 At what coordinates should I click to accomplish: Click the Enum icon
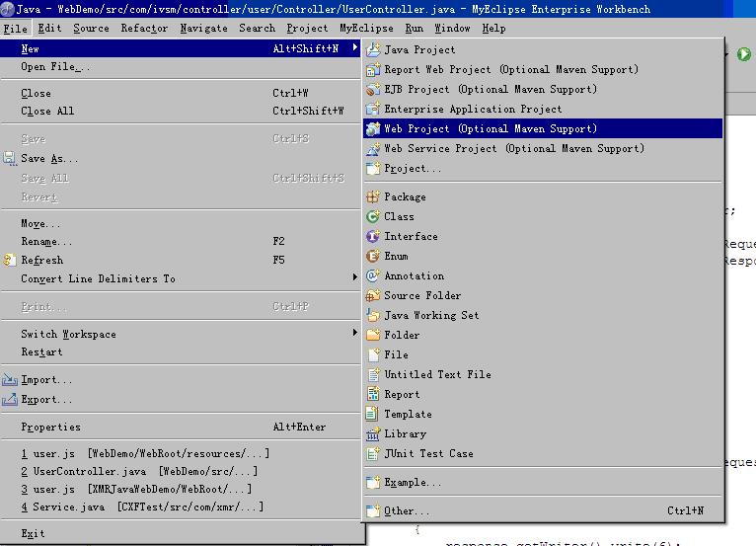(x=373, y=256)
